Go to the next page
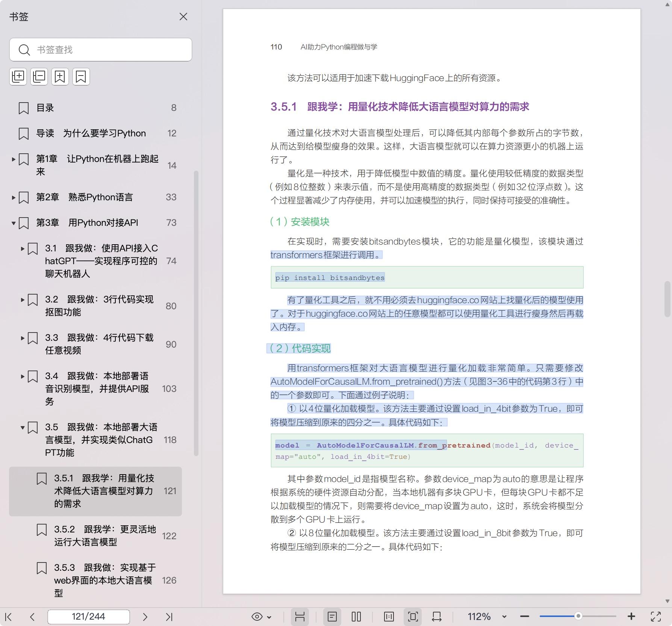This screenshot has height=626, width=672. tap(145, 617)
